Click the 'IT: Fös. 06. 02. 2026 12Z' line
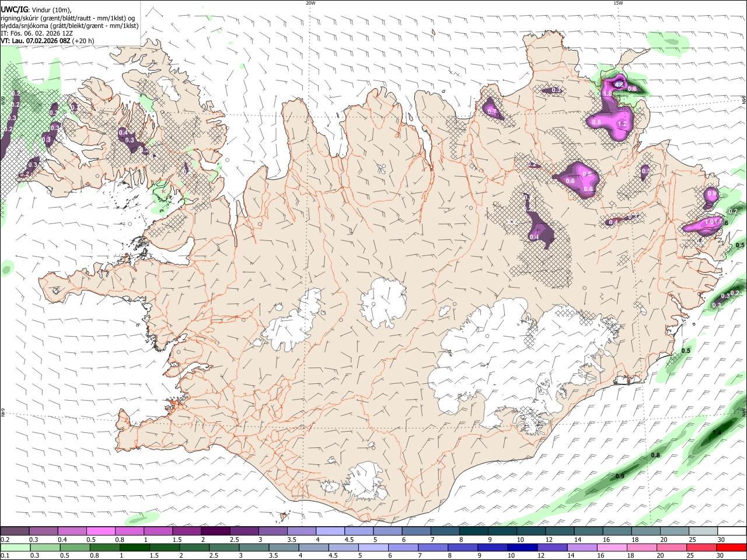Screen dimensions: 747x560 pyautogui.click(x=37, y=33)
